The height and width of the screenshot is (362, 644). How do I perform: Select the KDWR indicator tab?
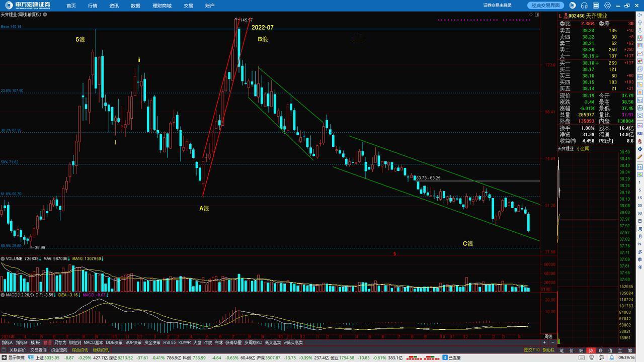click(185, 342)
